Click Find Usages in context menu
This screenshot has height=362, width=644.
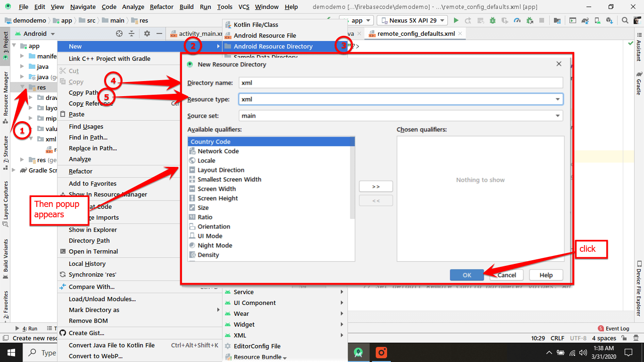pyautogui.click(x=86, y=126)
